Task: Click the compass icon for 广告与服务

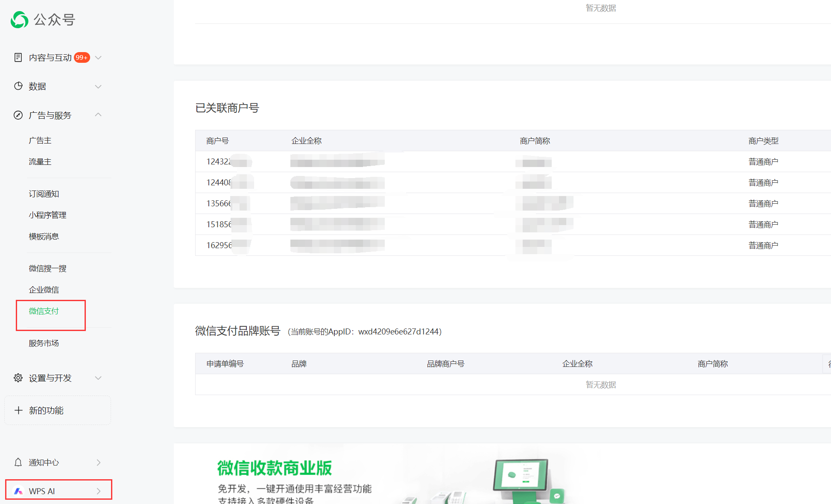Action: pyautogui.click(x=18, y=115)
